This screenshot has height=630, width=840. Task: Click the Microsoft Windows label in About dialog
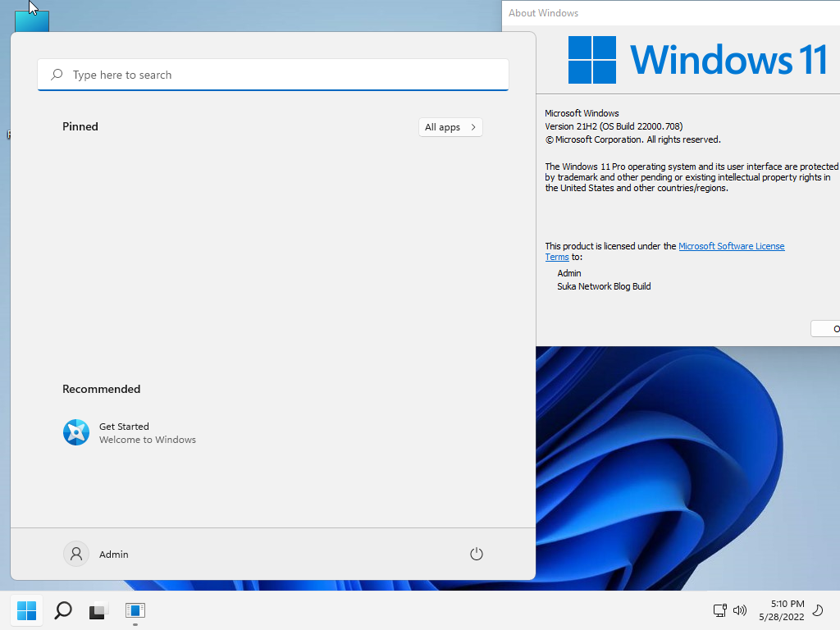(582, 113)
